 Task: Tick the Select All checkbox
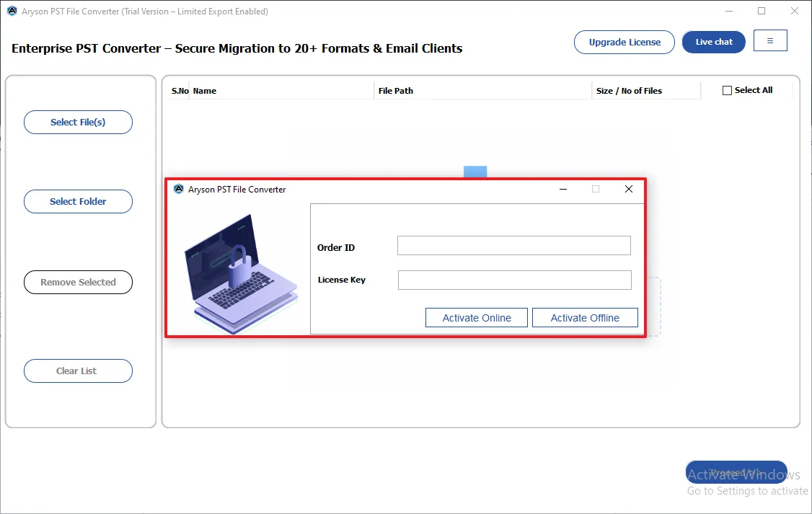(x=727, y=91)
